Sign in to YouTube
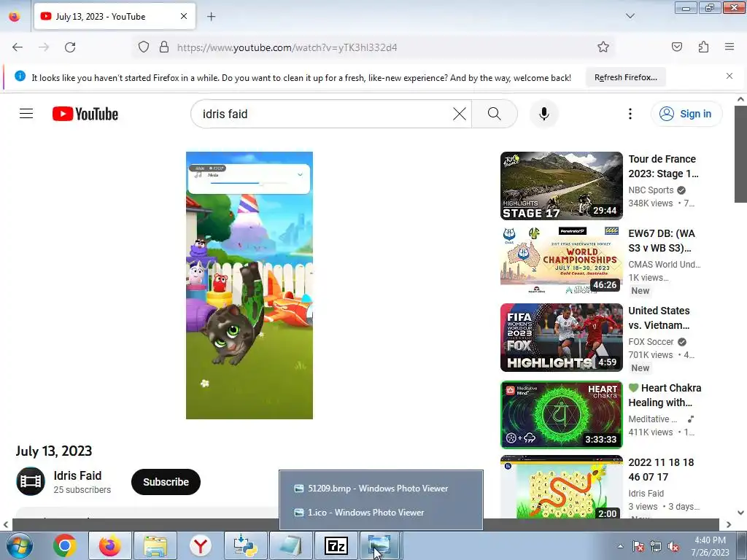Screen dimensions: 747x560 (x=686, y=114)
